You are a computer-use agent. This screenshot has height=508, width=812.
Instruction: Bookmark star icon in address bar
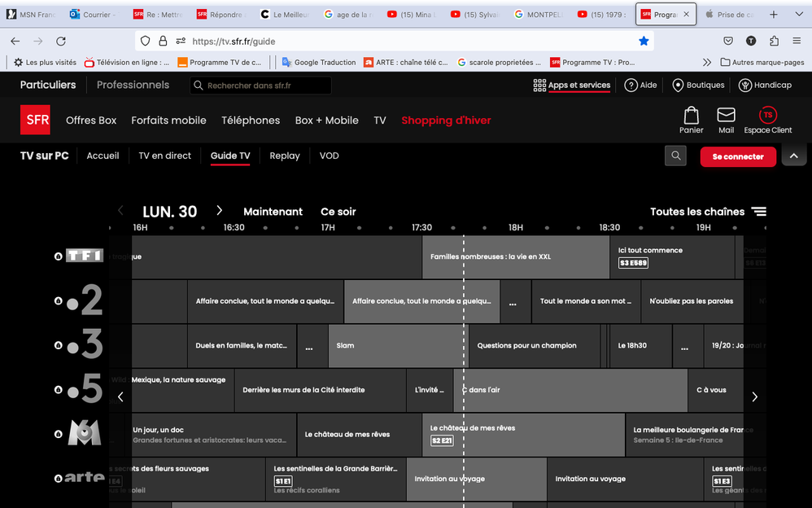pyautogui.click(x=644, y=41)
